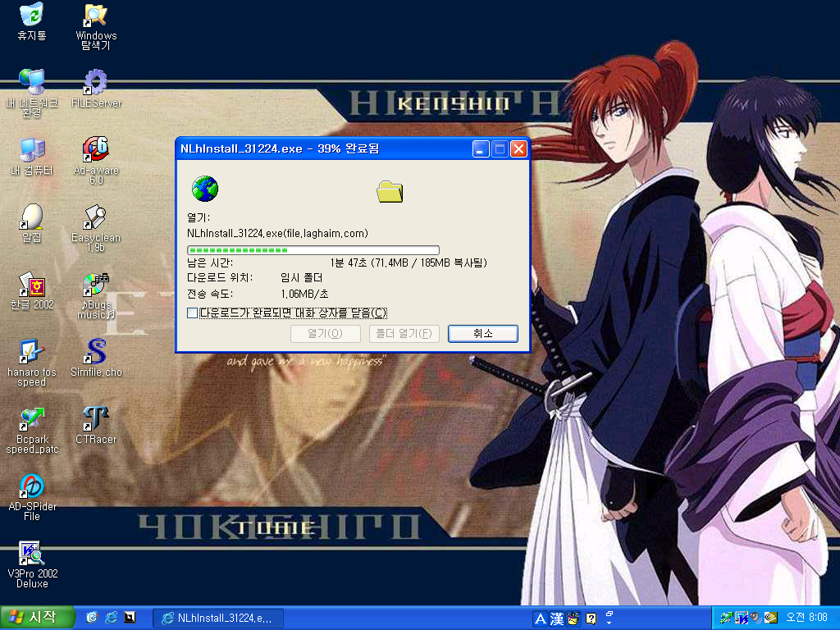Select the AD-SPider File shortcut

pyautogui.click(x=32, y=497)
